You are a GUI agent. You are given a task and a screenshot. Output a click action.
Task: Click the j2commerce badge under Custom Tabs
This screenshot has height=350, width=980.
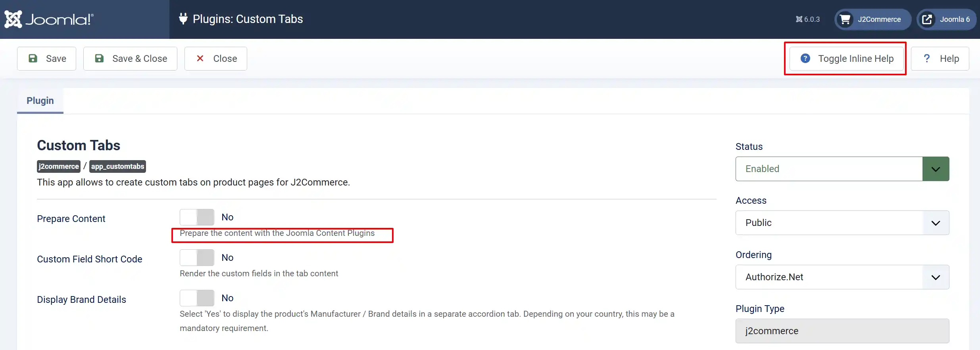point(59,166)
